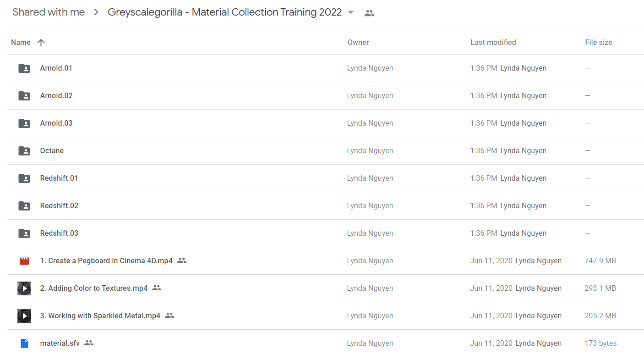This screenshot has width=644, height=360.
Task: Select the Redshift.03 folder name
Action: coord(59,233)
